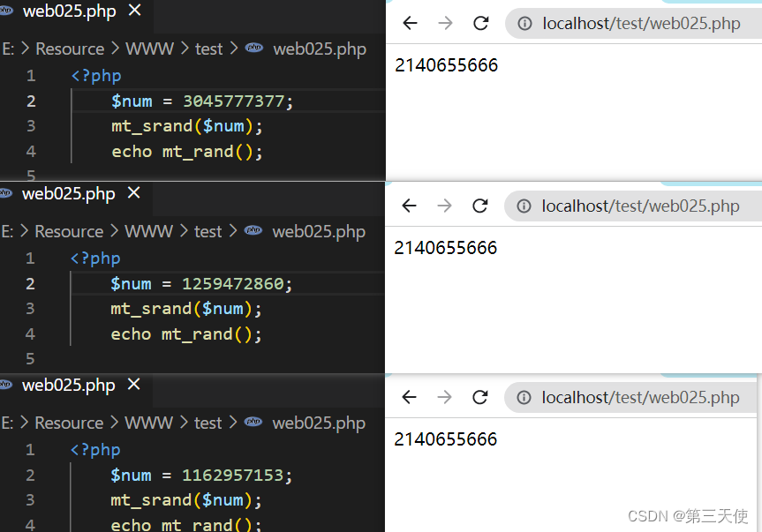Open E: drive breadcrumb above the 3045777377 code
Viewport: 762px width, 532px height.
click(8, 49)
